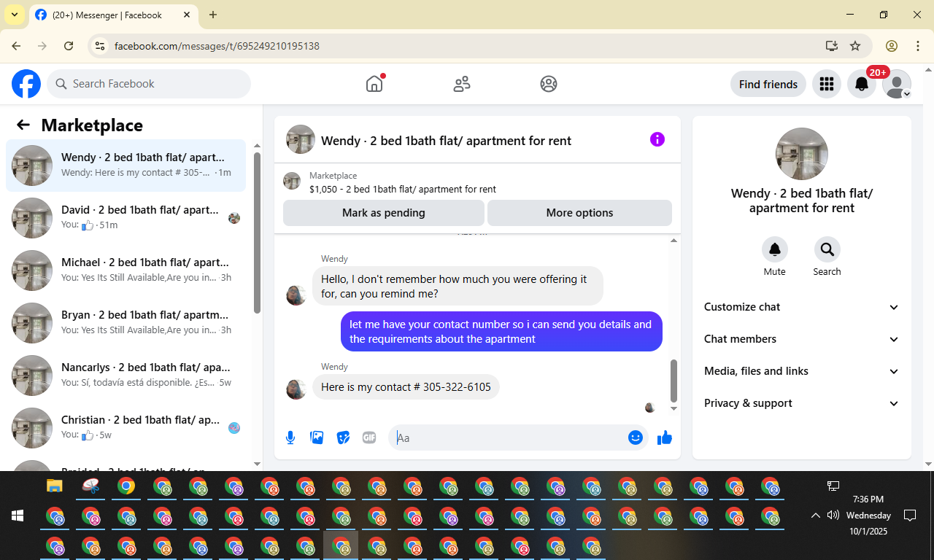Screen dimensions: 934x560
Task: Click the blue sent message bubble
Action: pyautogui.click(x=501, y=332)
